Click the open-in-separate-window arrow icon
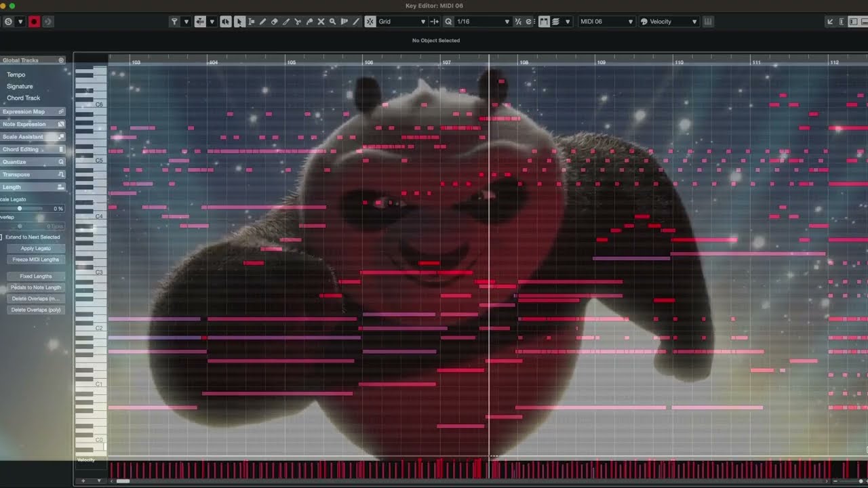Image resolution: width=868 pixels, height=488 pixels. (830, 22)
